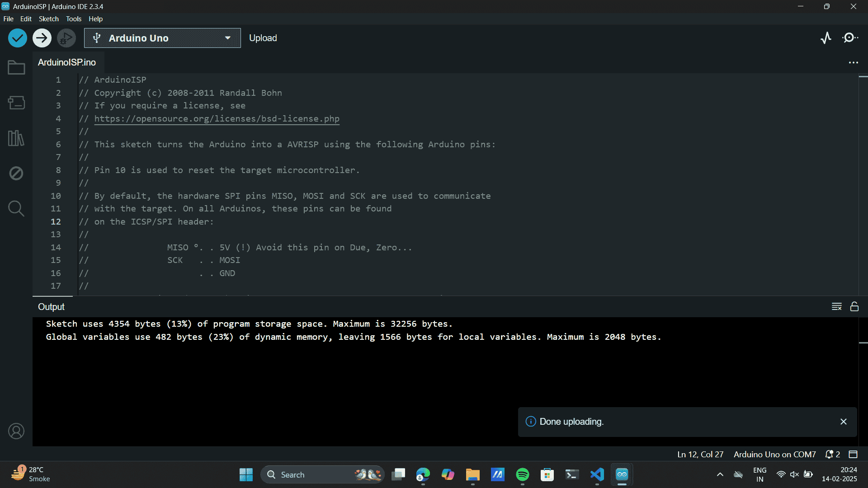Image resolution: width=868 pixels, height=488 pixels.
Task: Click the "Global variables use 482 bytes" output line
Action: tap(354, 337)
